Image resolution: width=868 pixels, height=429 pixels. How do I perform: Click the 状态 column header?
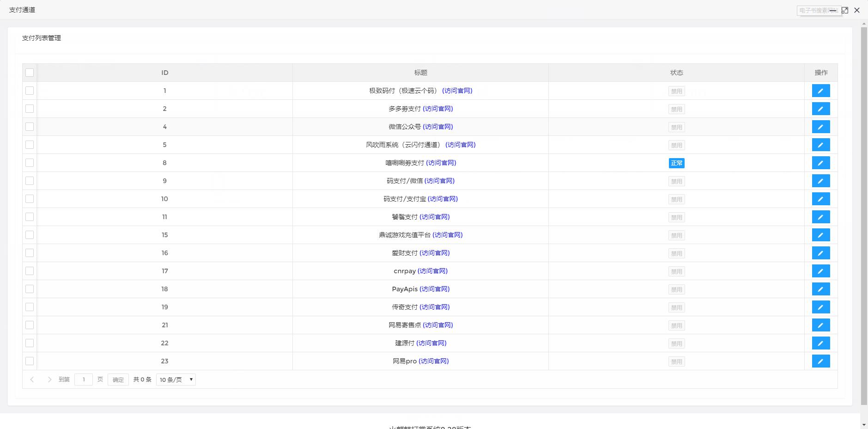pyautogui.click(x=676, y=73)
